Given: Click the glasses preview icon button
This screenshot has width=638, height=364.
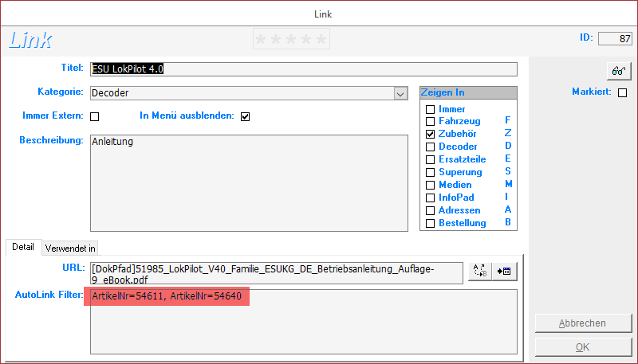Looking at the screenshot, I should [619, 71].
